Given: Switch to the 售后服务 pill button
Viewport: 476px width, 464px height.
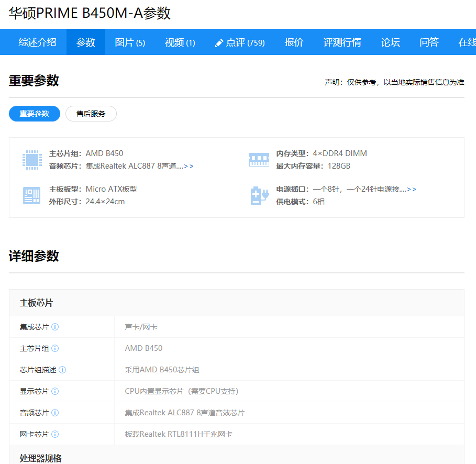Looking at the screenshot, I should [91, 114].
